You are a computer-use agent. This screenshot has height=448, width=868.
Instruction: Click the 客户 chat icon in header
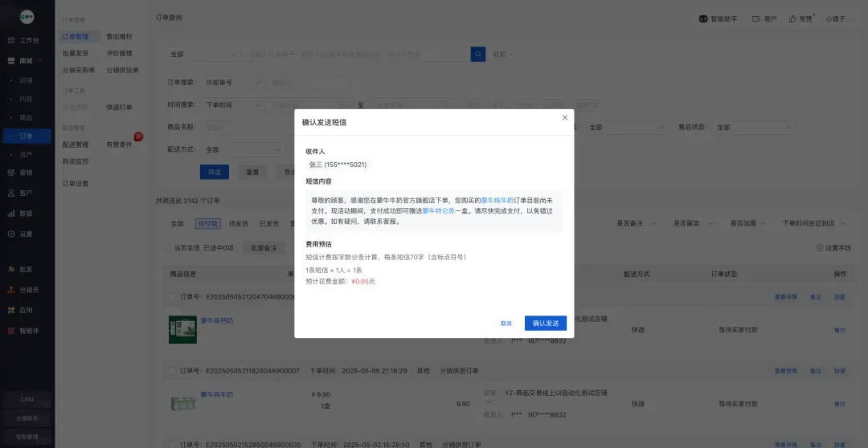[x=755, y=18]
